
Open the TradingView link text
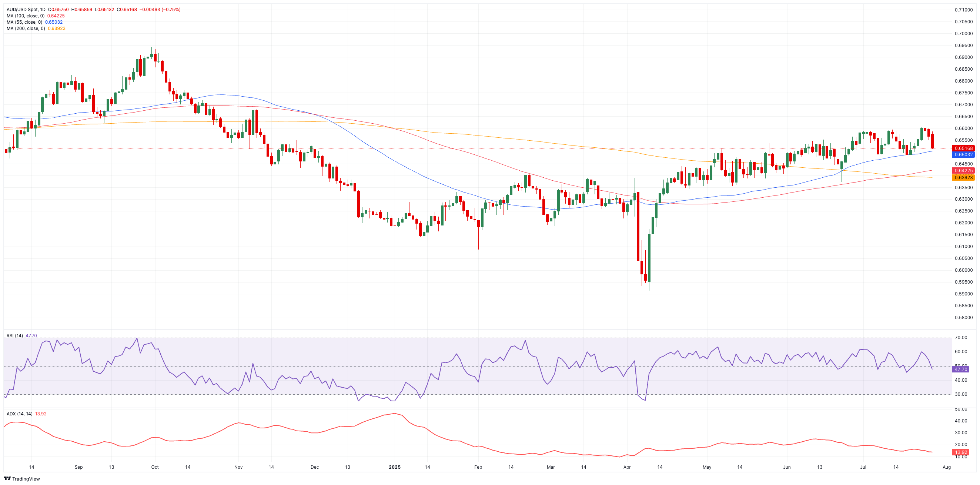[26, 479]
